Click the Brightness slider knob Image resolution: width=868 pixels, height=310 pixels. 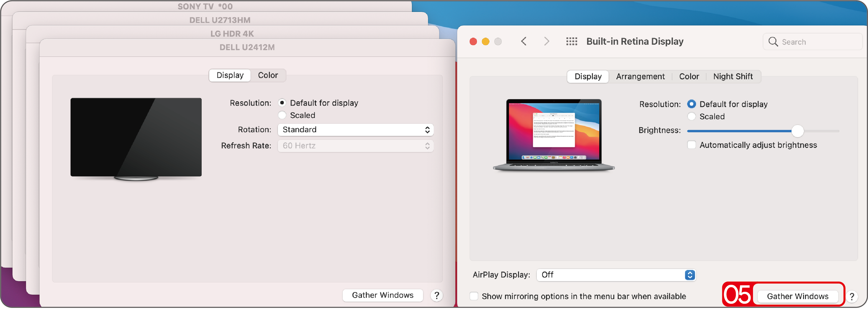[797, 131]
